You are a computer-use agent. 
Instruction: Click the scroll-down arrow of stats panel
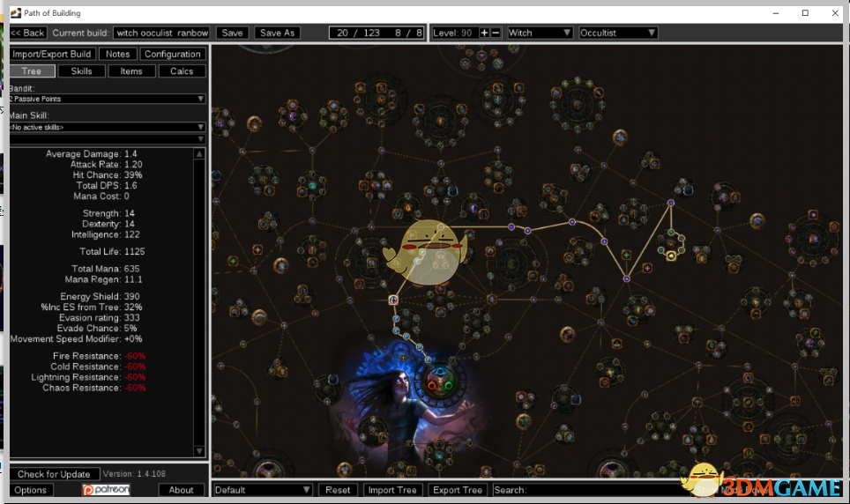click(199, 450)
